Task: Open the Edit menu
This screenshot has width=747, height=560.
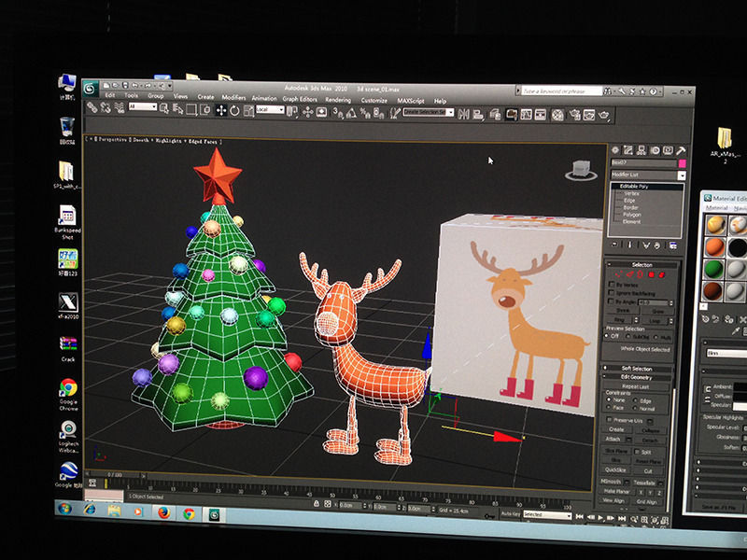Action: pos(110,95)
